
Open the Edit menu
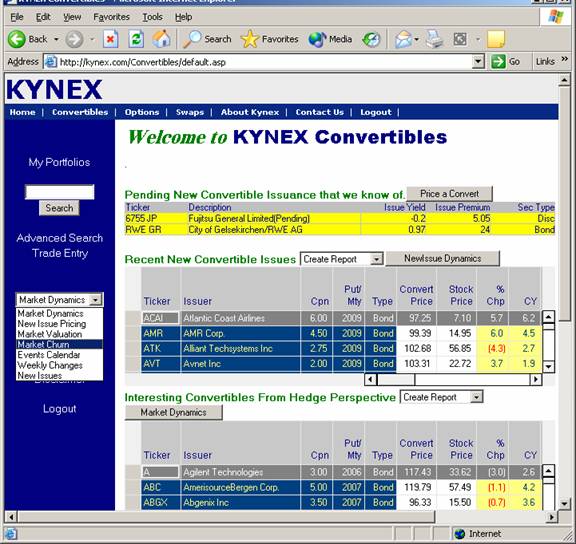tap(43, 17)
